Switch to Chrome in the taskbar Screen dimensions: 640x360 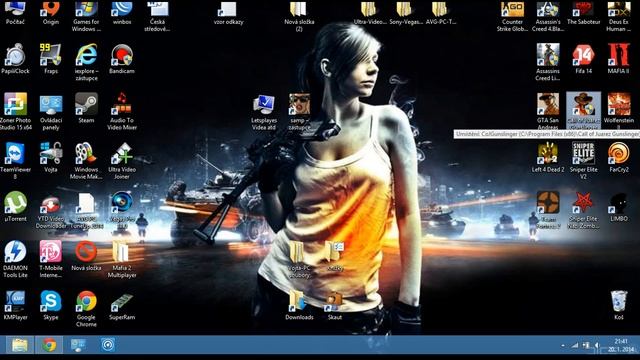(x=49, y=345)
